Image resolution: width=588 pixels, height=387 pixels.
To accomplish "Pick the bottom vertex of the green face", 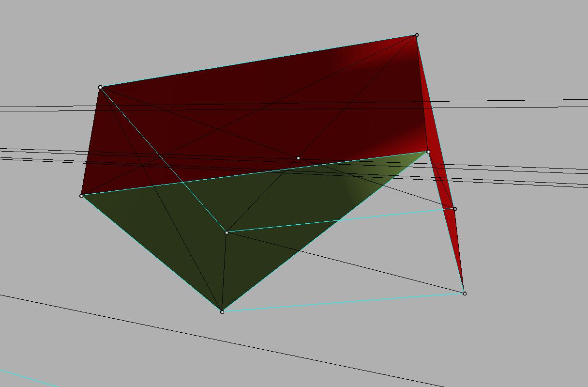I will pyautogui.click(x=222, y=312).
